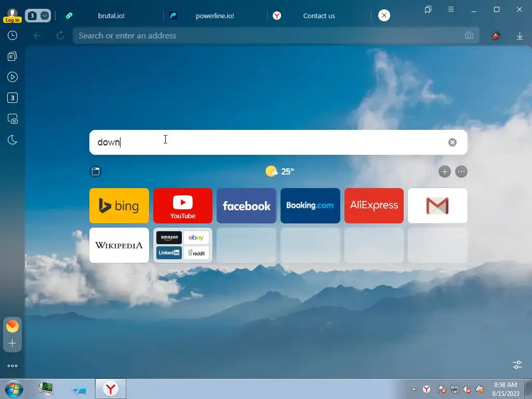The width and height of the screenshot is (532, 399).
Task: Expand the tab group dropdown arrow
Action: [x=45, y=16]
